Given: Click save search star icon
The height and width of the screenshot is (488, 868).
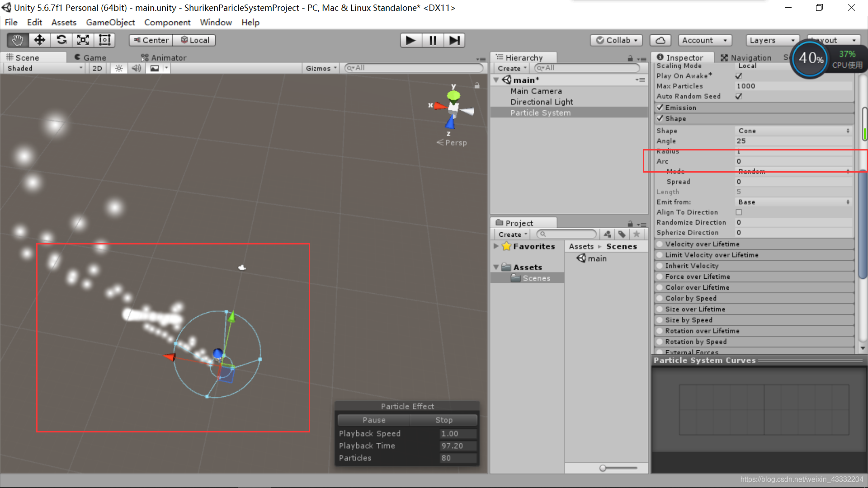Looking at the screenshot, I should (637, 234).
